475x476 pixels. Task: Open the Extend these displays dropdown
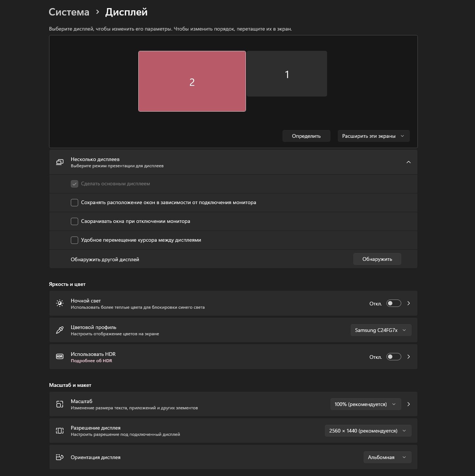374,136
